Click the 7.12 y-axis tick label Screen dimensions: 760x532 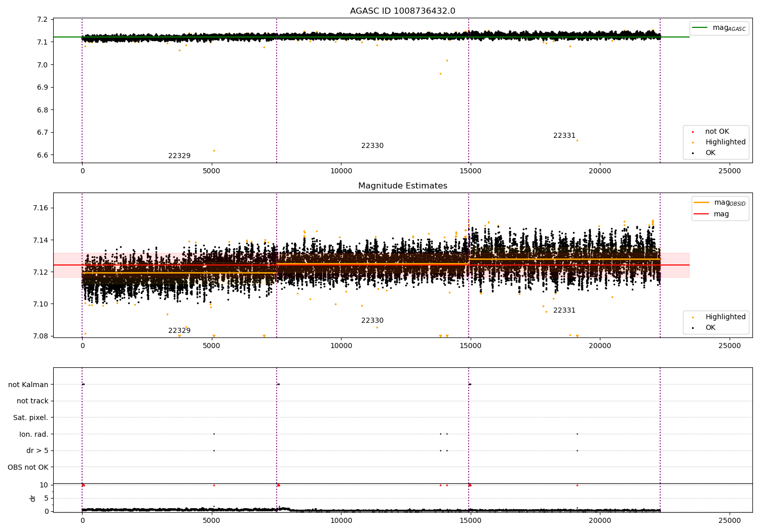click(41, 273)
